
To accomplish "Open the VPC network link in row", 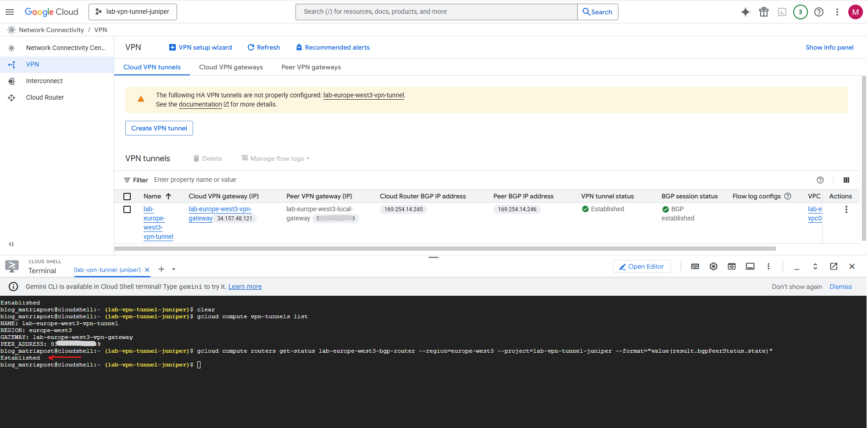I will pyautogui.click(x=815, y=214).
